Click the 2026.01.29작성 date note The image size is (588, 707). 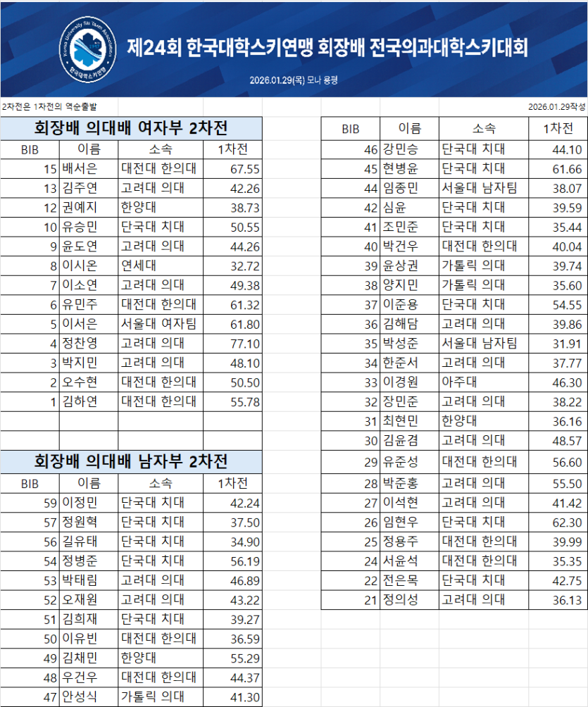coord(556,106)
